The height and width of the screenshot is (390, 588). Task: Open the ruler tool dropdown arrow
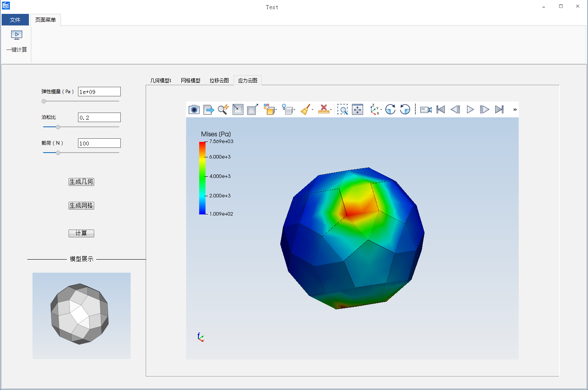click(x=331, y=110)
